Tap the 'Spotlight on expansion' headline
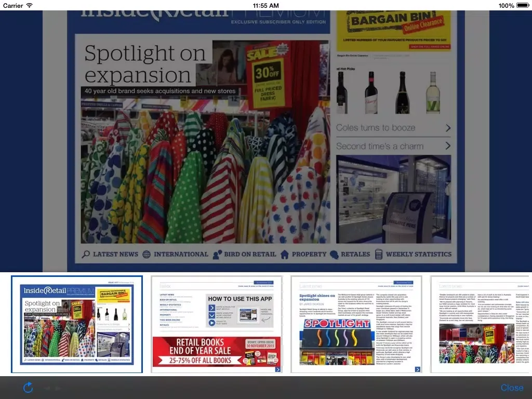This screenshot has height=399, width=532. tap(145, 63)
